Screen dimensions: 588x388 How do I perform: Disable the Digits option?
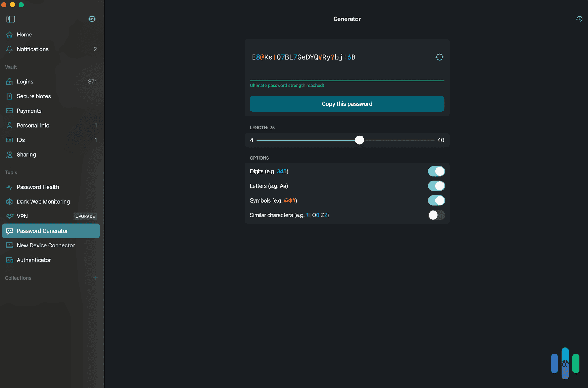pyautogui.click(x=436, y=171)
